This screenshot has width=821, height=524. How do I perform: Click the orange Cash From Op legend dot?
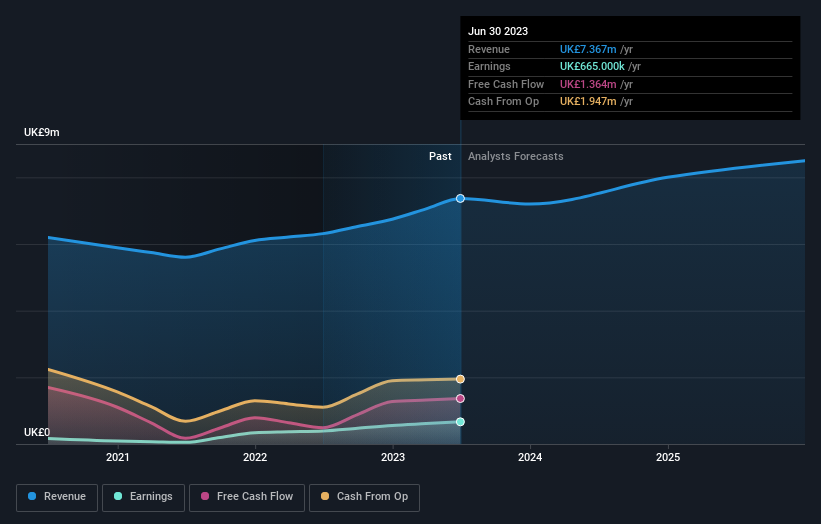325,496
